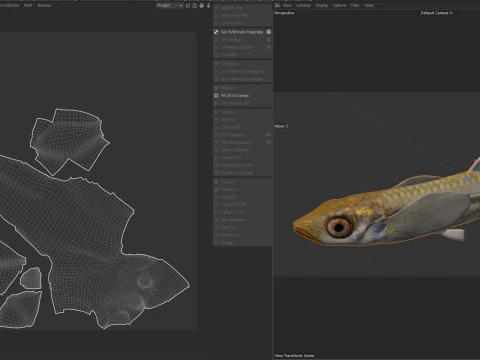Screen dimensions: 480x360
Task: Click the Set UVW from Projection icon
Action: tap(216, 32)
